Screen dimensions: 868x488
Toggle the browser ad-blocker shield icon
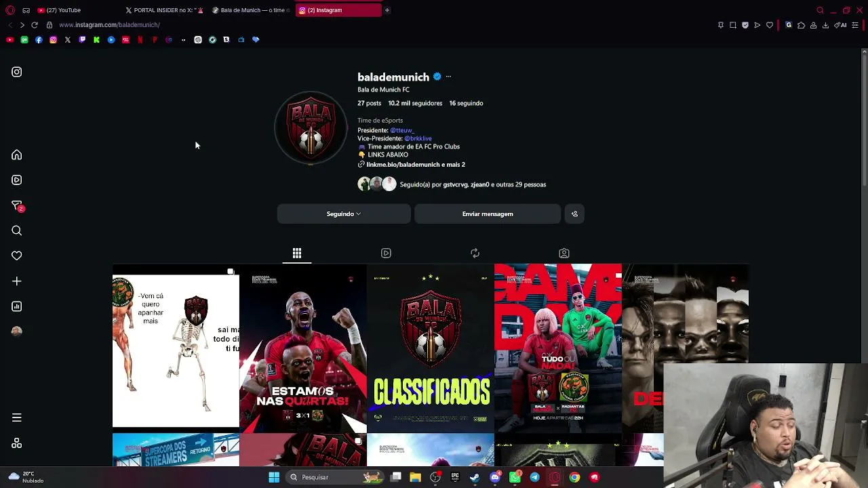pos(745,25)
